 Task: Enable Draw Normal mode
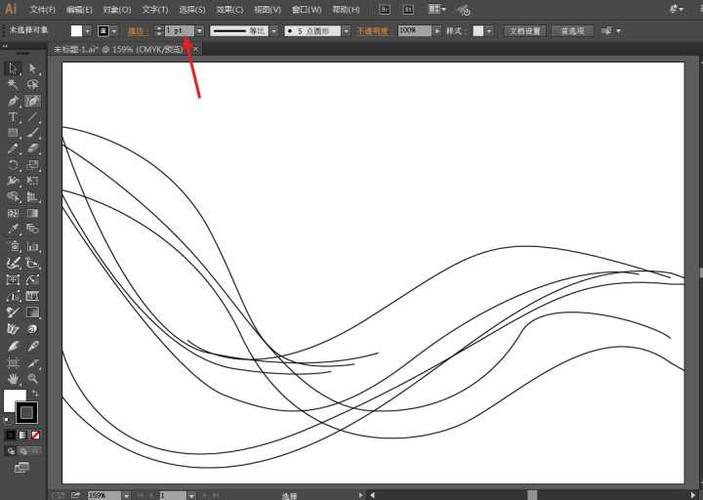pos(11,452)
